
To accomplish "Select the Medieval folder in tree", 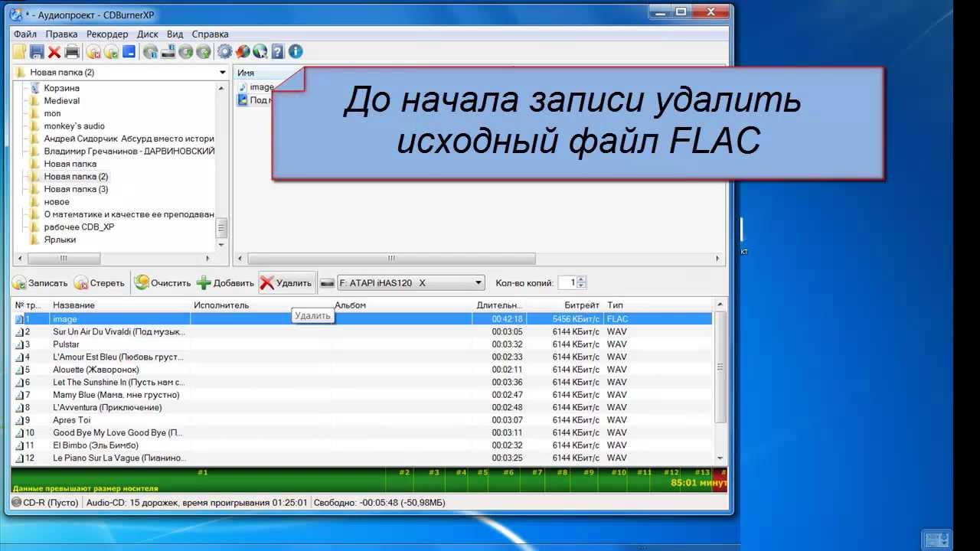I will coord(61,101).
